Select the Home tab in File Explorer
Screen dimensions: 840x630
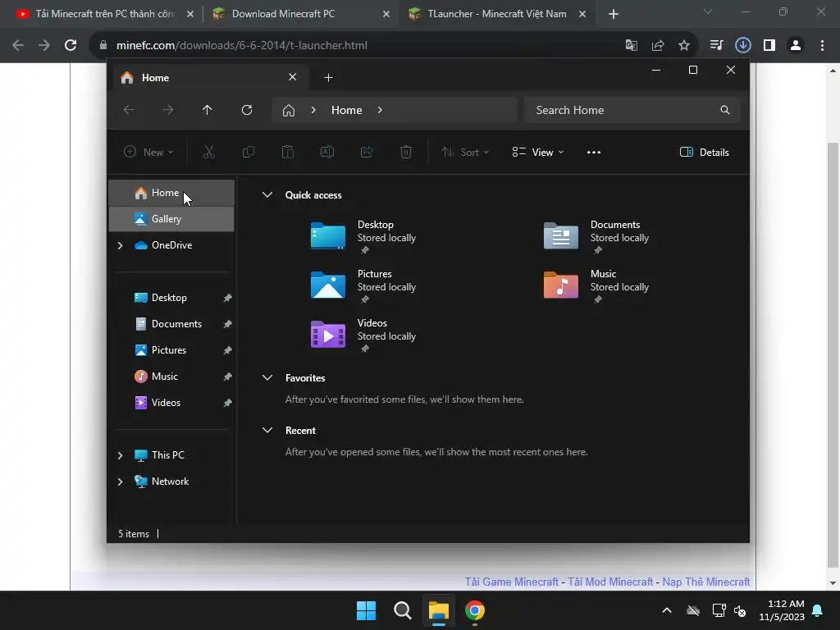pos(210,78)
